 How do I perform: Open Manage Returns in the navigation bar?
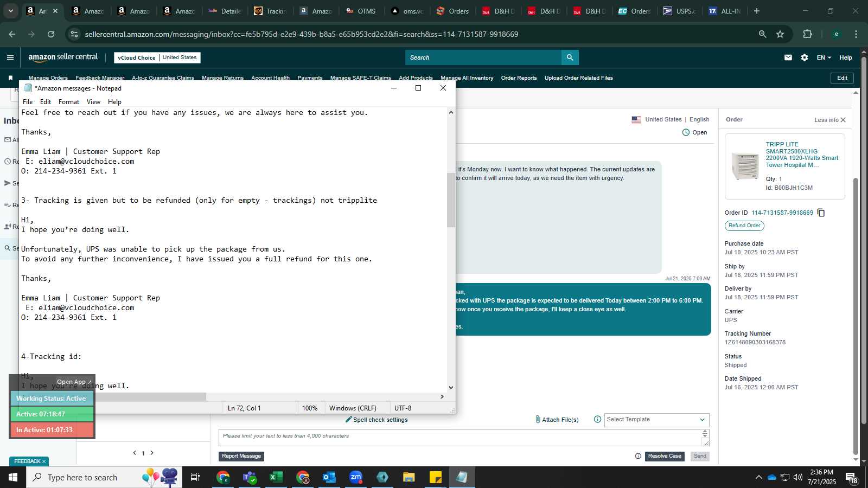pyautogui.click(x=222, y=78)
